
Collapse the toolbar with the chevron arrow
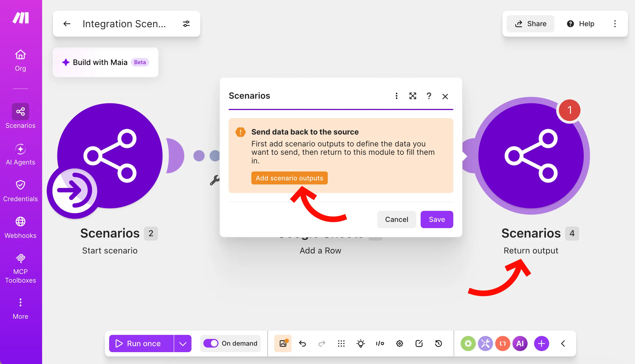[563, 344]
